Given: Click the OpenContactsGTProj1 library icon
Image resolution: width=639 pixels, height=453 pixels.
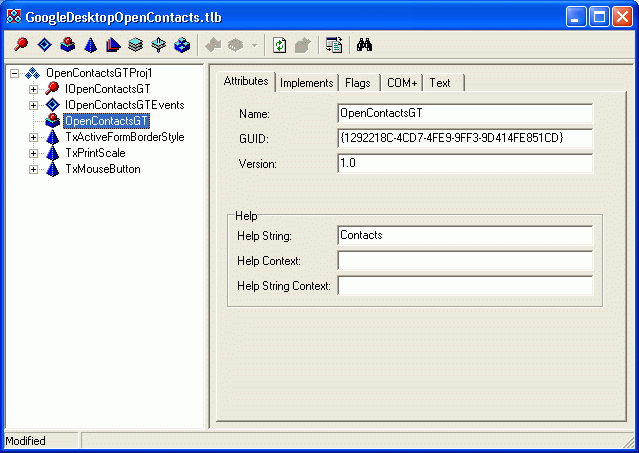Looking at the screenshot, I should point(33,73).
